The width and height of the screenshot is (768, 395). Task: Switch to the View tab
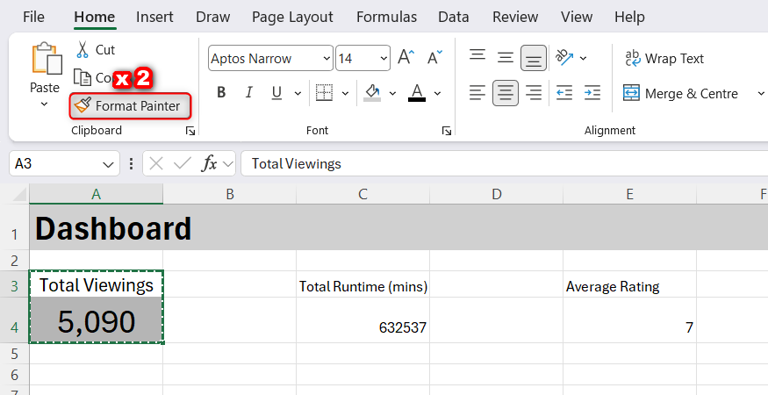[x=576, y=17]
